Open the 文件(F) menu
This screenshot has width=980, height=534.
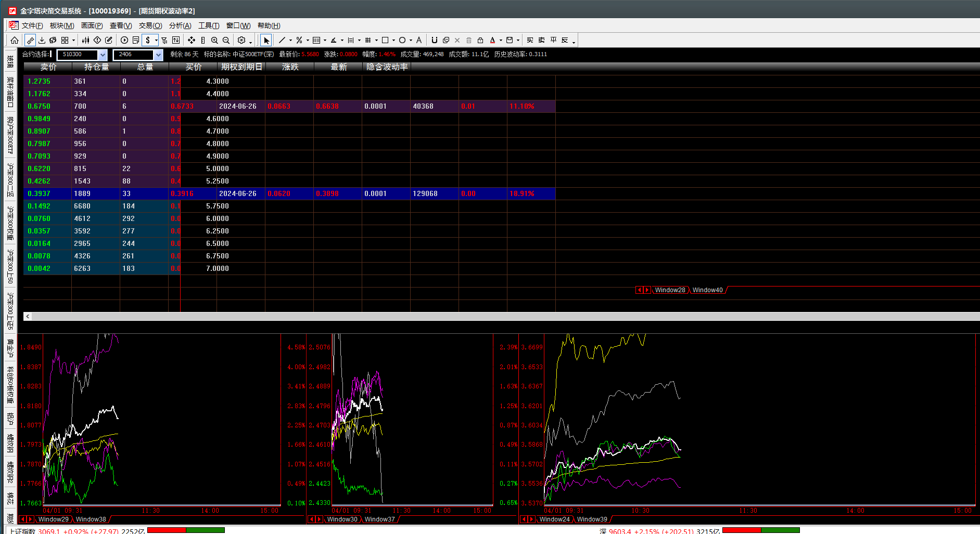[x=32, y=25]
